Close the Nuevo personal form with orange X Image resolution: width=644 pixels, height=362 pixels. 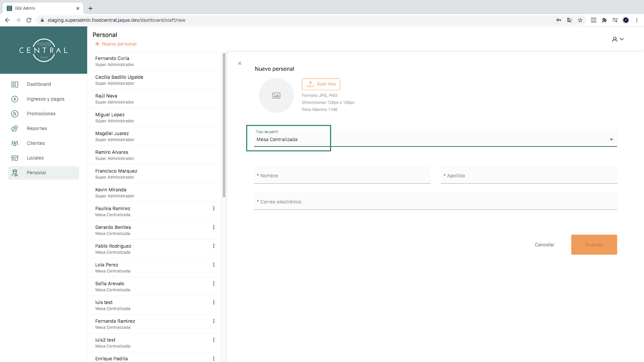coord(240,63)
